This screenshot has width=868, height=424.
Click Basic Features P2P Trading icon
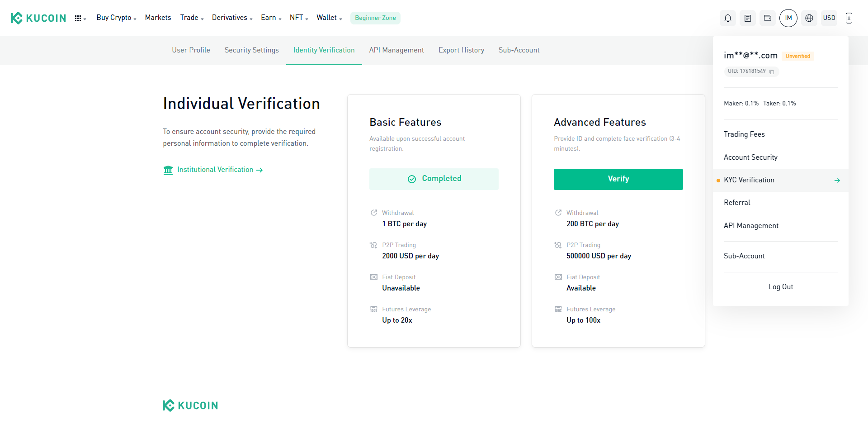[374, 245]
